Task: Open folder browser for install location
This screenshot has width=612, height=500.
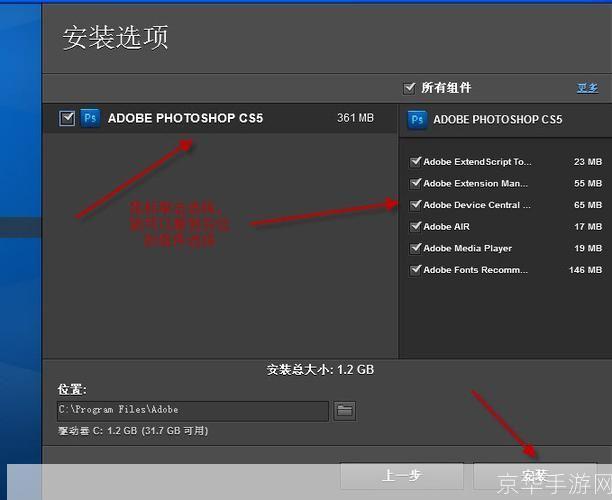Action: point(345,411)
